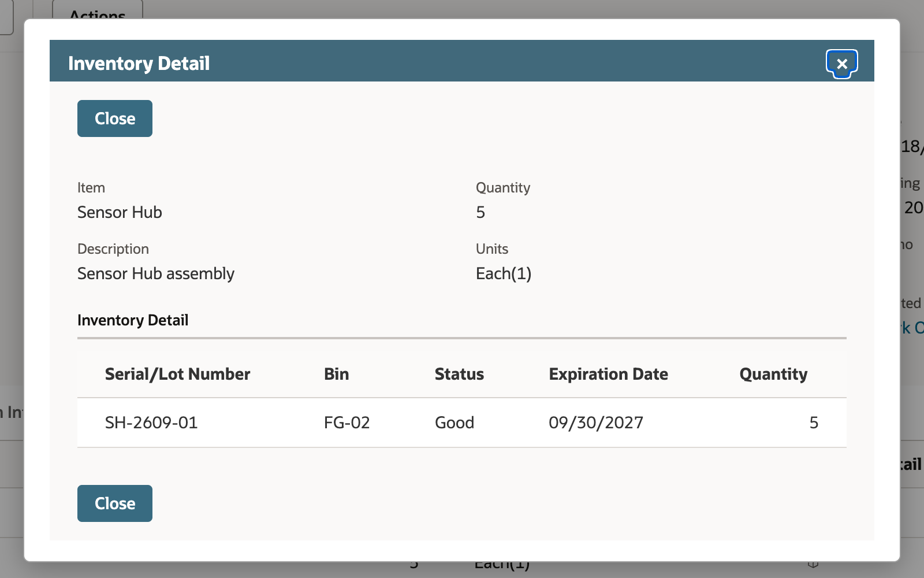This screenshot has height=578, width=924.
Task: Click bin value FG-02
Action: (346, 423)
